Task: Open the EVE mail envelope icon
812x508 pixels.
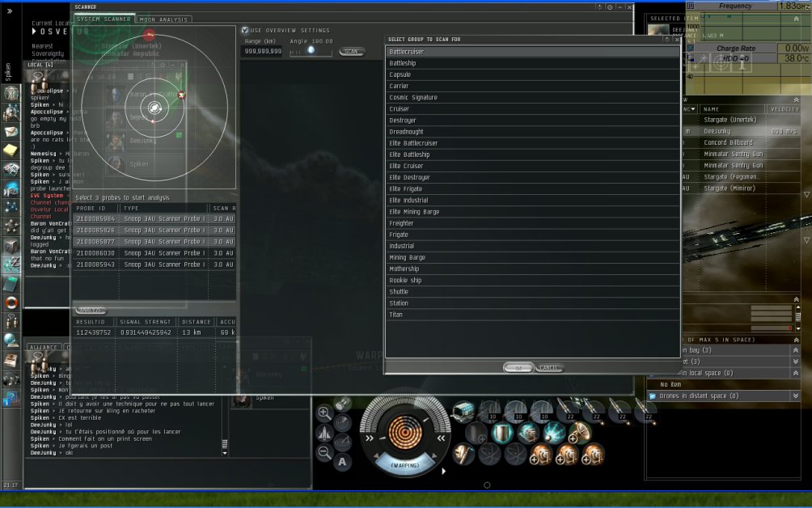Action: point(11,132)
